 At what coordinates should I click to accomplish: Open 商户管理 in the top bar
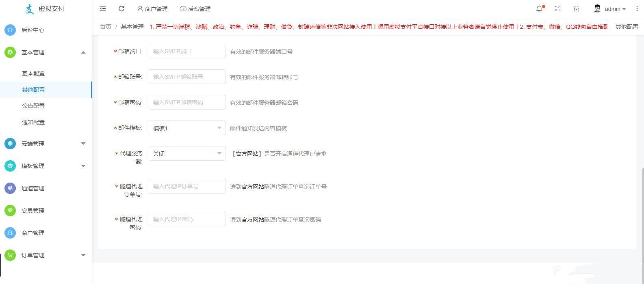[152, 9]
